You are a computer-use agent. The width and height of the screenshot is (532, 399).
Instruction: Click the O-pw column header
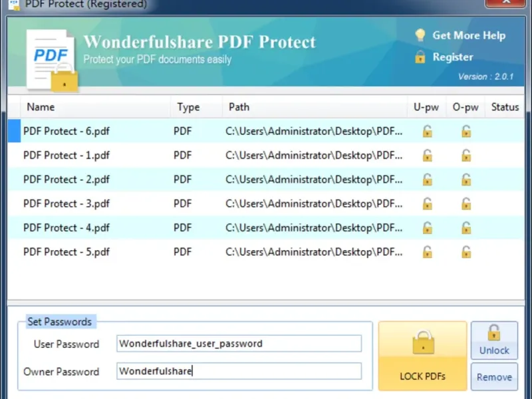[x=465, y=107]
